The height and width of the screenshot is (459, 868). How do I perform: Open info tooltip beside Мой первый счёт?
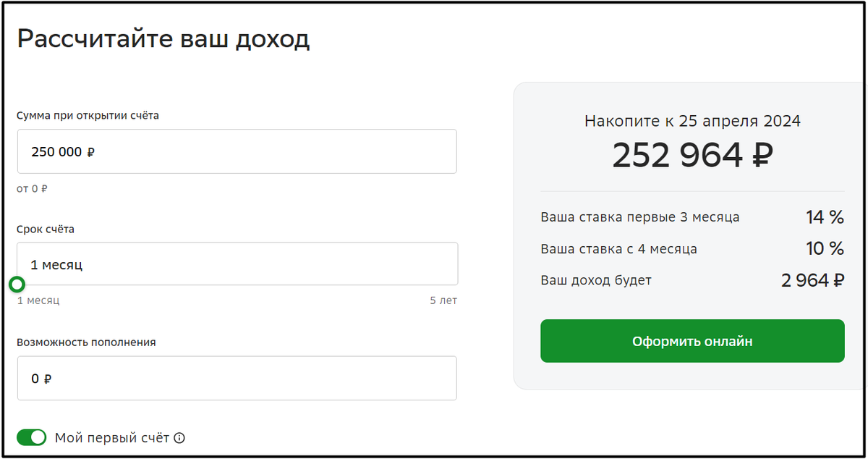pyautogui.click(x=178, y=438)
